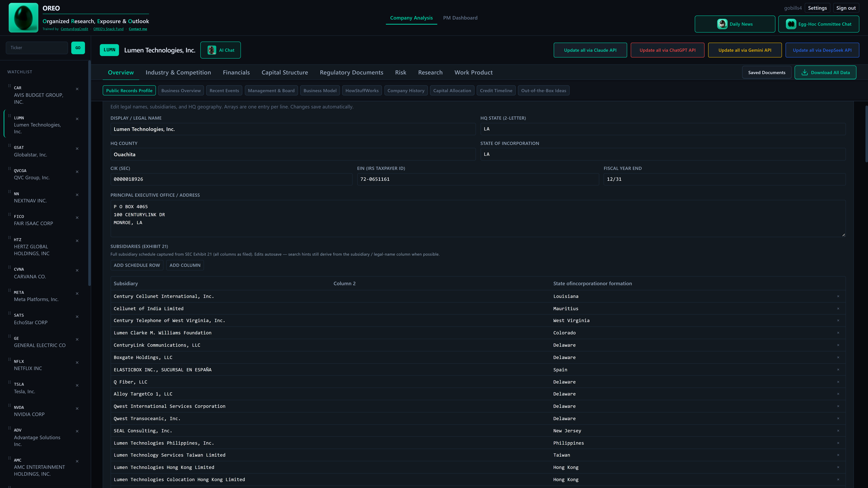The width and height of the screenshot is (868, 488).
Task: Remove NFLX from the watchlist
Action: point(77,363)
